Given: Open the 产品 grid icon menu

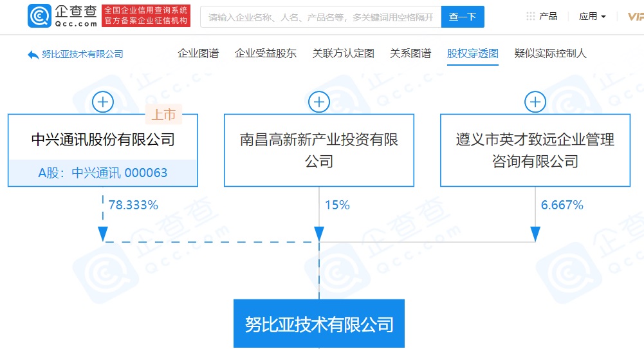Looking at the screenshot, I should click(530, 17).
